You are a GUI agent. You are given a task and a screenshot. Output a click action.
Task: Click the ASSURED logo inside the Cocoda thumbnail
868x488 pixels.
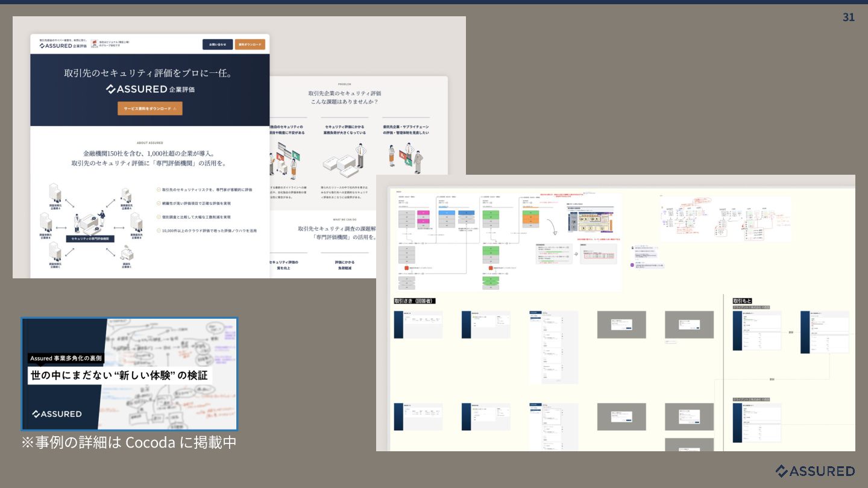tap(57, 414)
